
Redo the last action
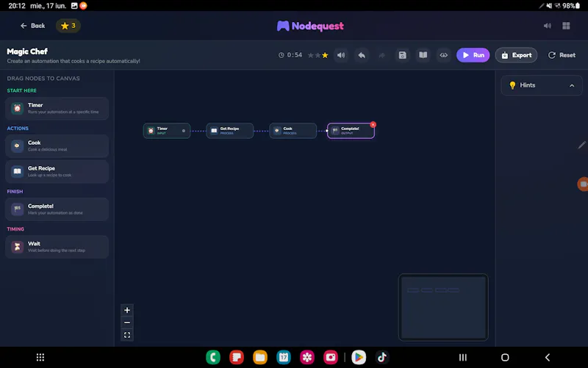[381, 55]
